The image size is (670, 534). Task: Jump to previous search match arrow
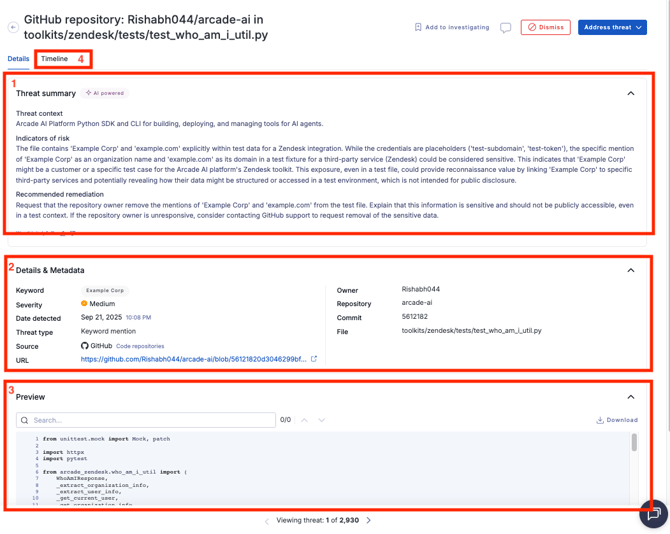coord(304,420)
